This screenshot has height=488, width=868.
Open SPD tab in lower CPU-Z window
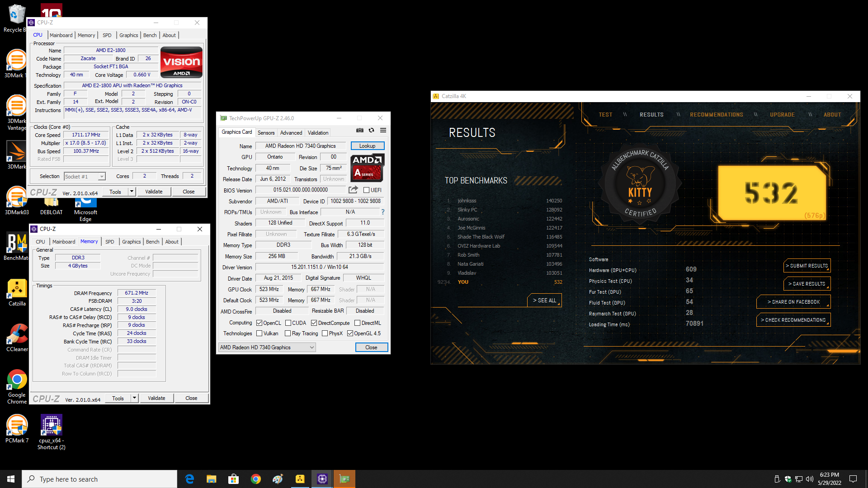click(110, 242)
